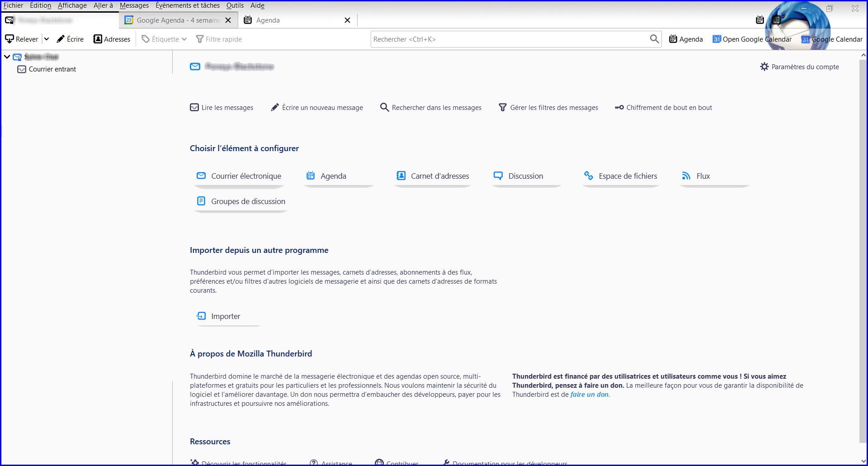The height and width of the screenshot is (466, 868).
Task: Click Chiffrement de bout en bout
Action: (x=663, y=107)
